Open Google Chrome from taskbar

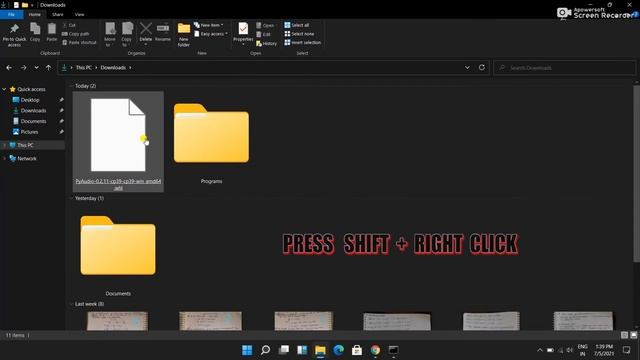pos(375,350)
